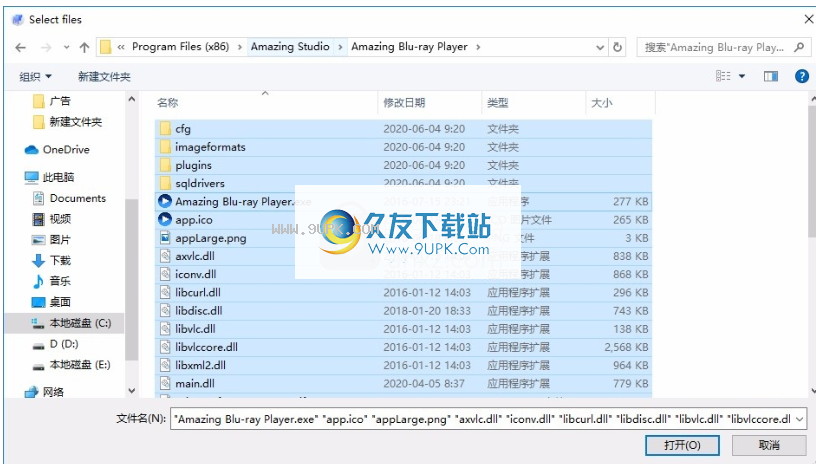This screenshot has height=464, width=816.
Task: Click the sidebar scroll up arrow
Action: (132, 99)
